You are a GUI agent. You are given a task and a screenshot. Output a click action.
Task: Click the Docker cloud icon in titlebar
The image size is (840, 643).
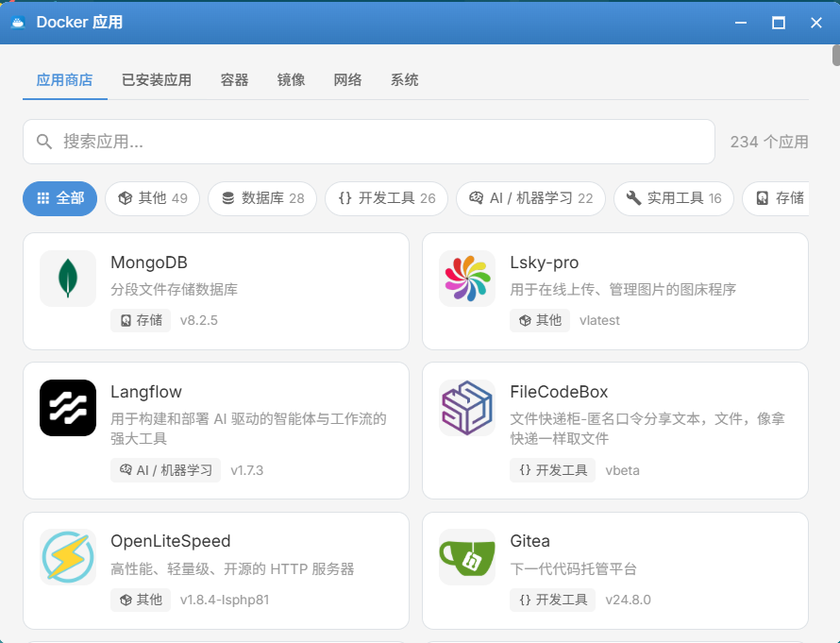coord(19,22)
